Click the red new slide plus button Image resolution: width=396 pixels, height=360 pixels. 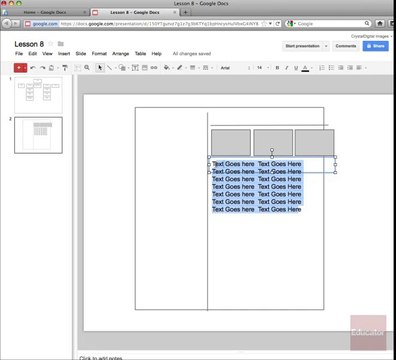pos(19,68)
